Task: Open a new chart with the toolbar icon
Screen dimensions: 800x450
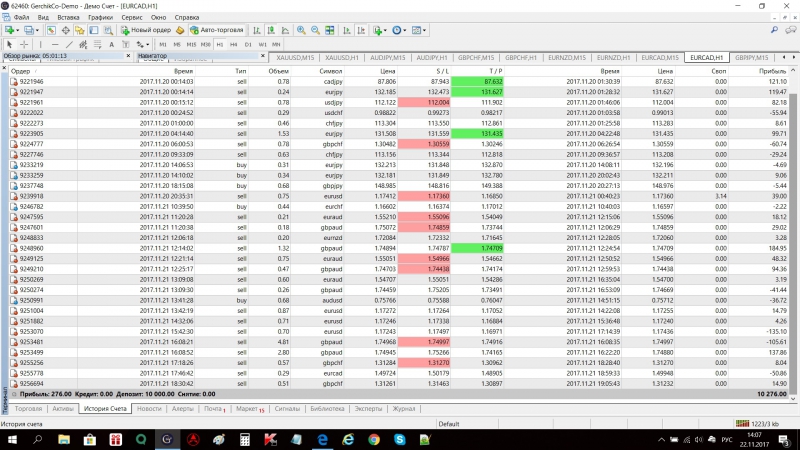Action: coord(9,30)
